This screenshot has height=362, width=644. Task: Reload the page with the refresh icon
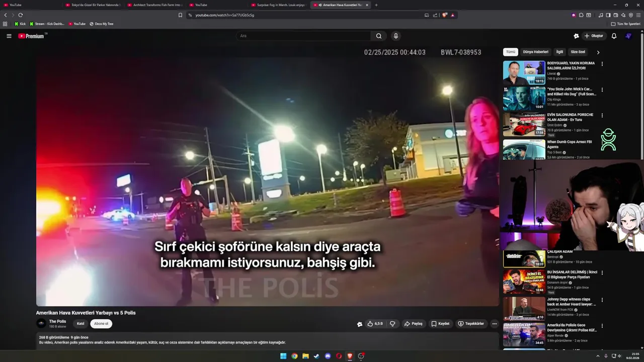(21, 15)
